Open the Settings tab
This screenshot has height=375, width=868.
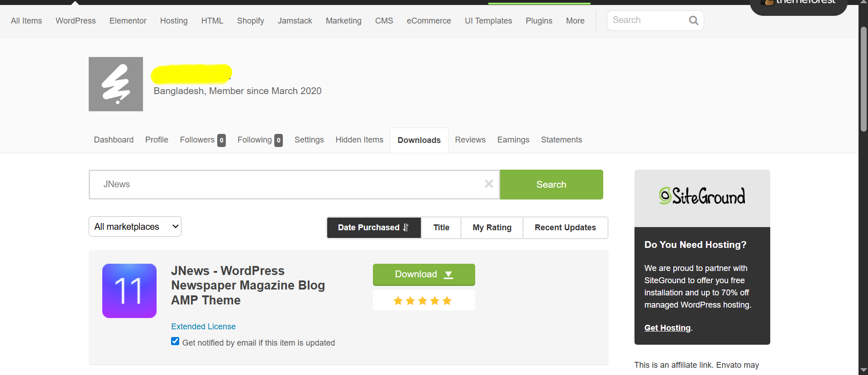[x=309, y=140]
